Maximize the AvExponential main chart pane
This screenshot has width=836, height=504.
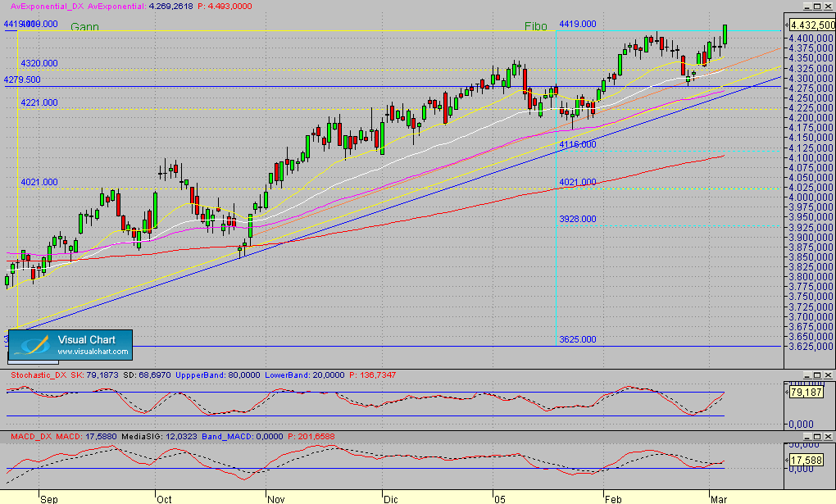pyautogui.click(x=817, y=6)
